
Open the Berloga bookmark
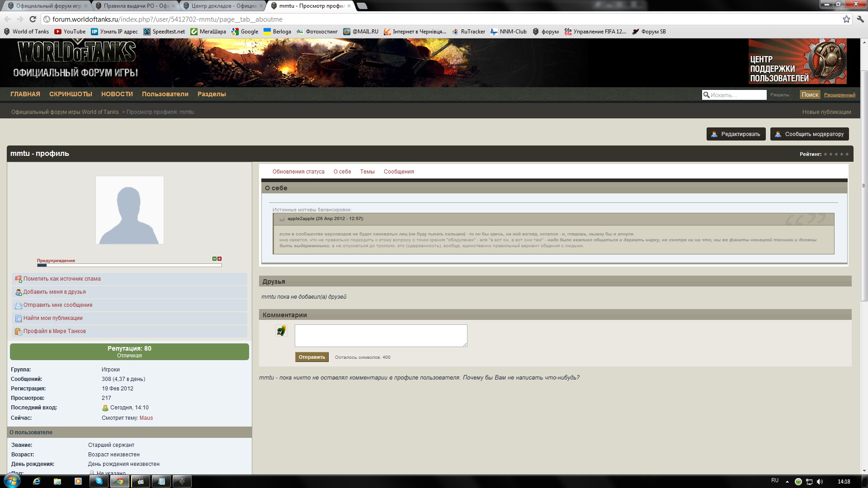278,32
